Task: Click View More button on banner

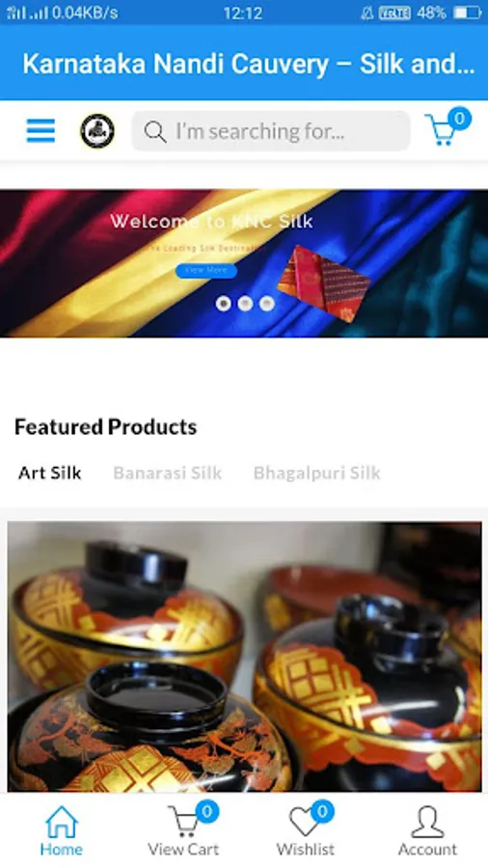Action: 206,271
